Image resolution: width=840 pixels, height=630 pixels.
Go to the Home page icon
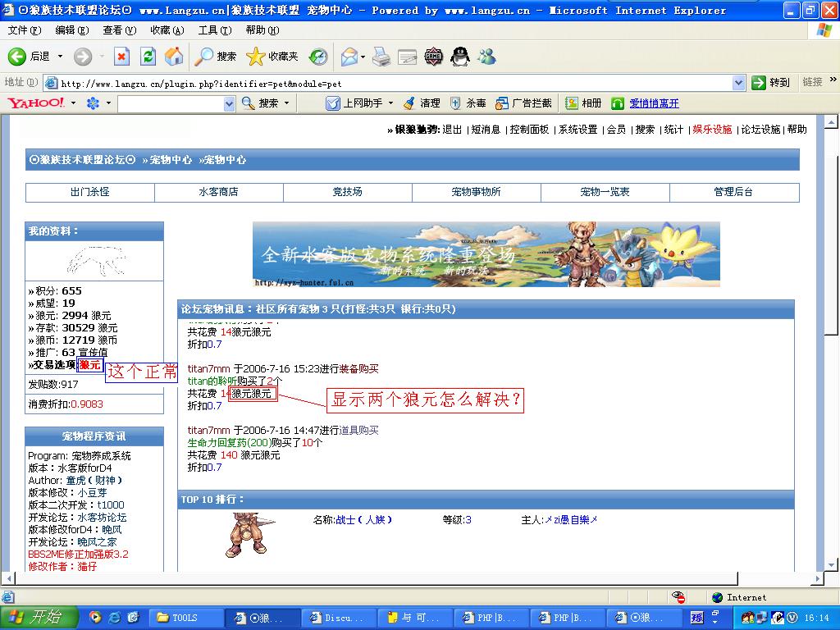pos(174,57)
